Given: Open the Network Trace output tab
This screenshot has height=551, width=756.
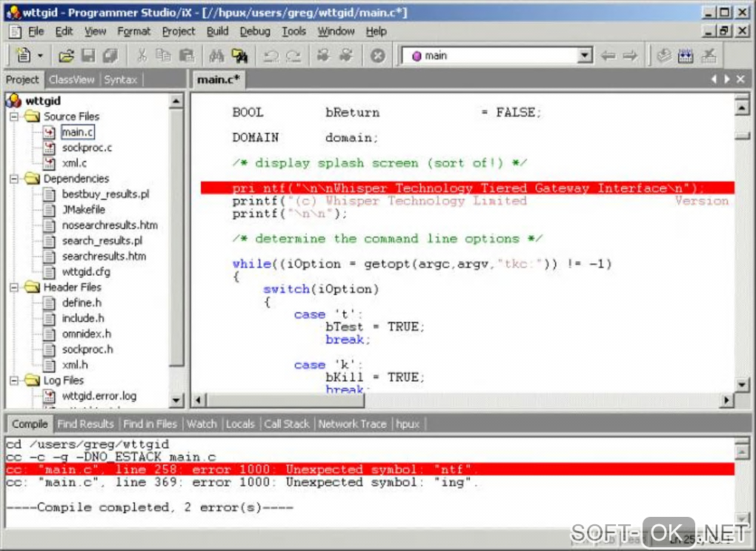Looking at the screenshot, I should pyautogui.click(x=353, y=424).
